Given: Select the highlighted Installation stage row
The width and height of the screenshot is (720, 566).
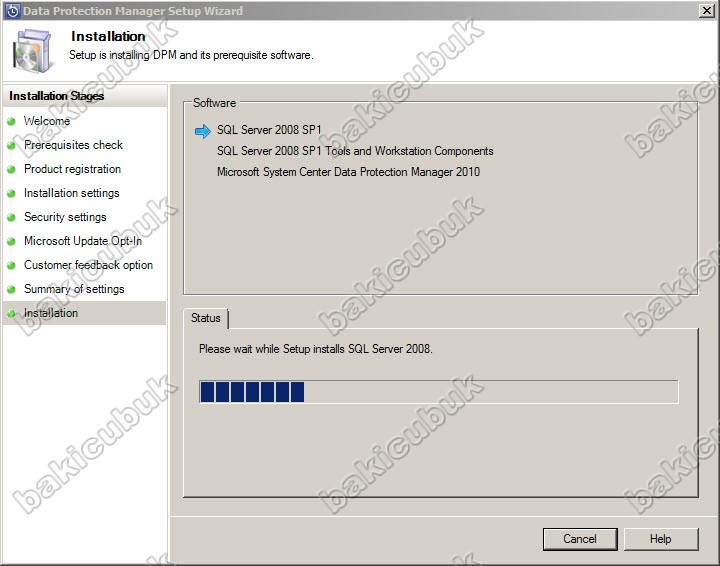Looking at the screenshot, I should click(84, 313).
